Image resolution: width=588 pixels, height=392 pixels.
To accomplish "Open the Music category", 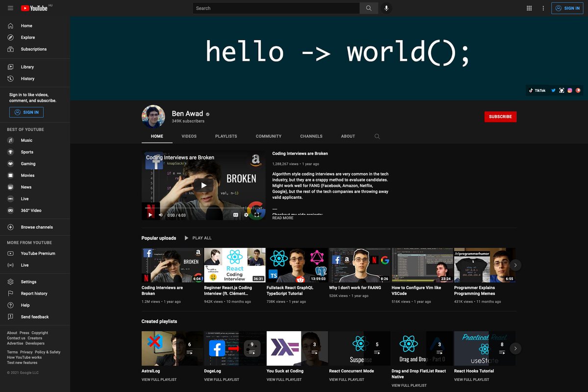I will tap(35, 140).
